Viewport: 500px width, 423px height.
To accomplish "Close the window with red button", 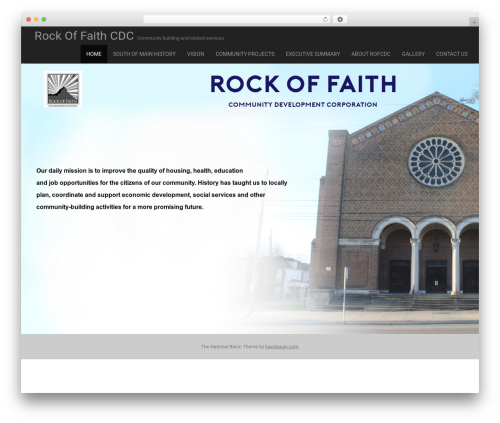I will pos(29,19).
